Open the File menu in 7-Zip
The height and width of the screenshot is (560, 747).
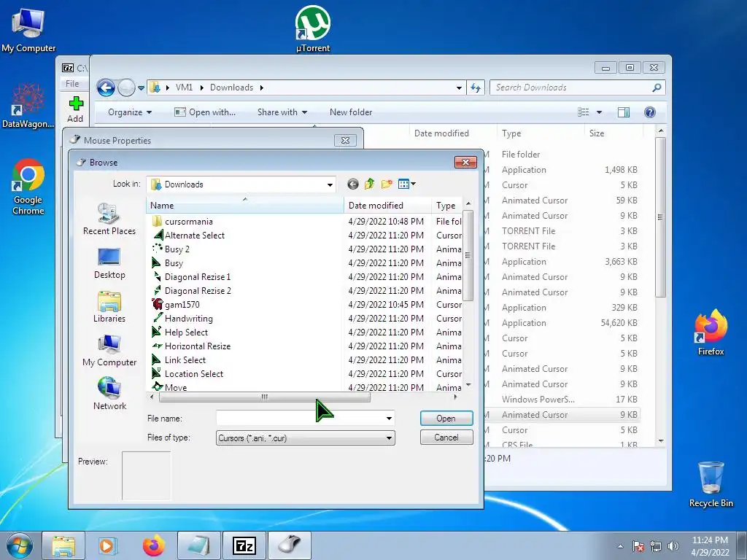pyautogui.click(x=72, y=84)
